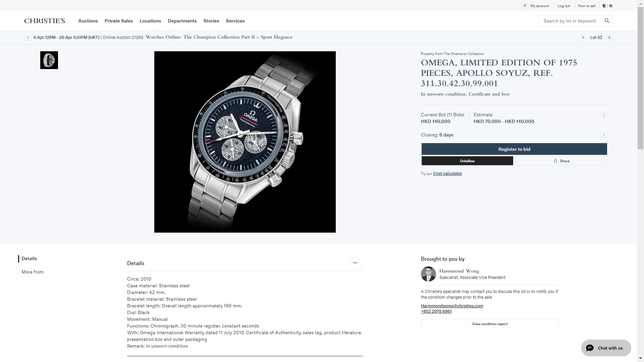Go to next lot arrow
Viewport: 644px width, 362px height.
pyautogui.click(x=609, y=38)
